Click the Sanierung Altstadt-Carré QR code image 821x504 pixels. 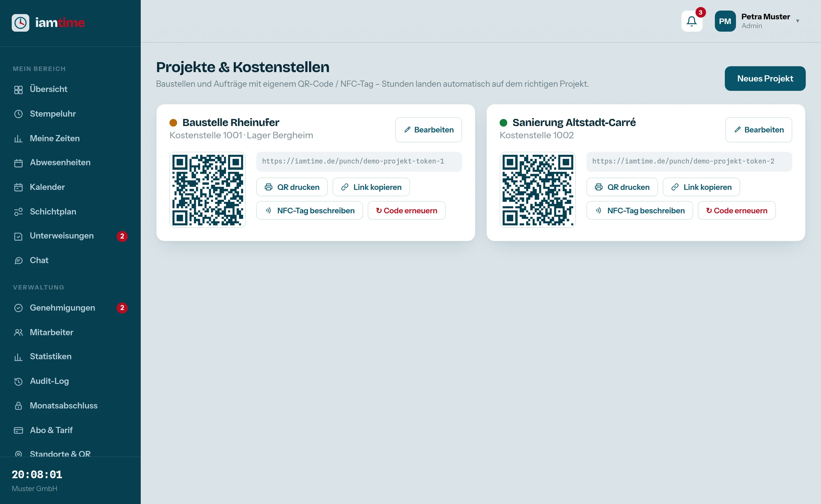pyautogui.click(x=537, y=190)
